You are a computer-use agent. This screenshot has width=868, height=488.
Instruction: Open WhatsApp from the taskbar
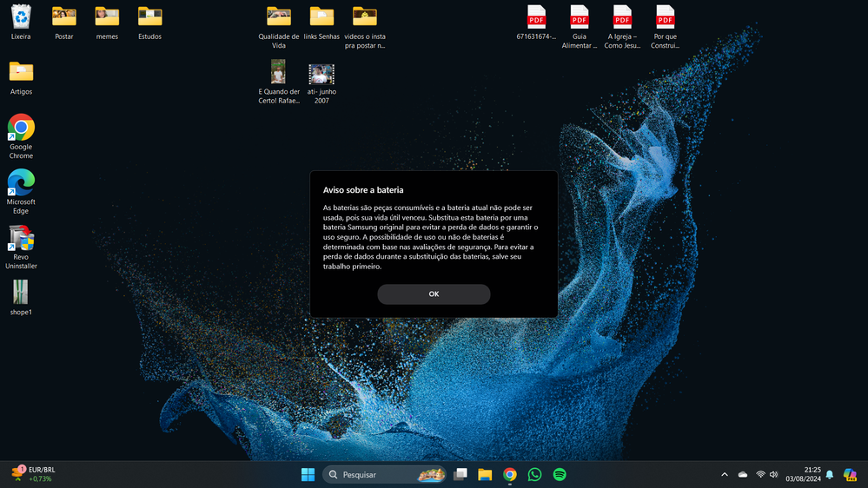(534, 475)
